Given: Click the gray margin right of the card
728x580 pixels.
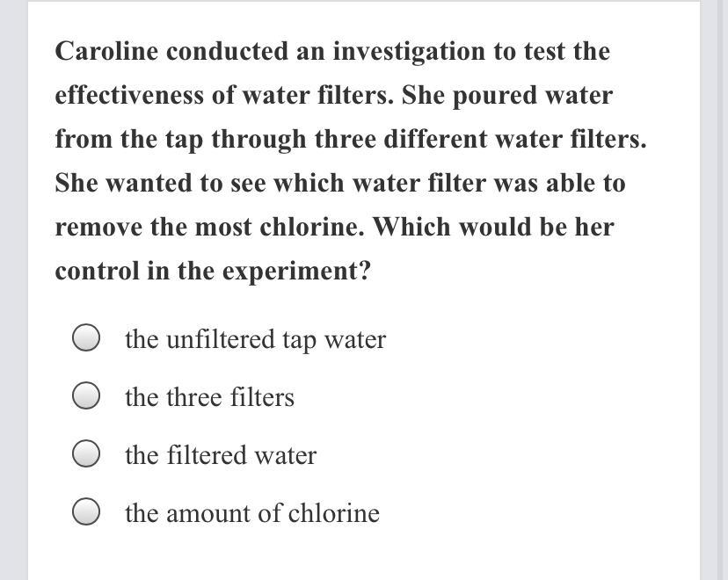Looking at the screenshot, I should [x=714, y=290].
